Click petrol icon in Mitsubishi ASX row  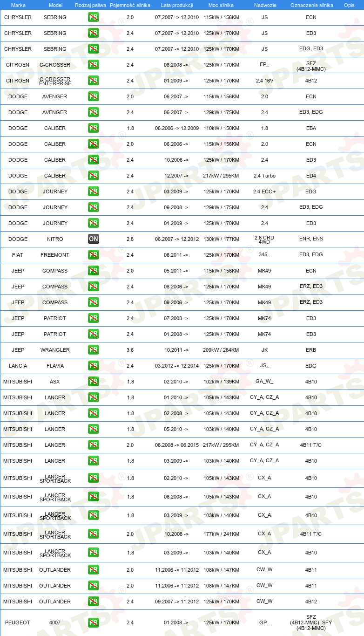94,382
